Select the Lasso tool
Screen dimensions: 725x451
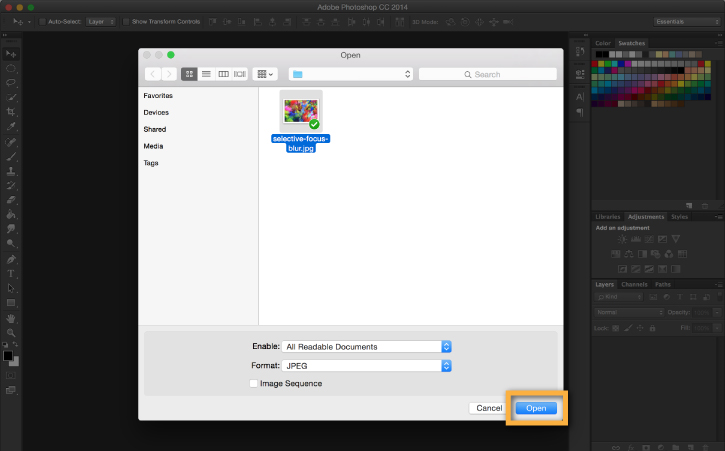11,83
